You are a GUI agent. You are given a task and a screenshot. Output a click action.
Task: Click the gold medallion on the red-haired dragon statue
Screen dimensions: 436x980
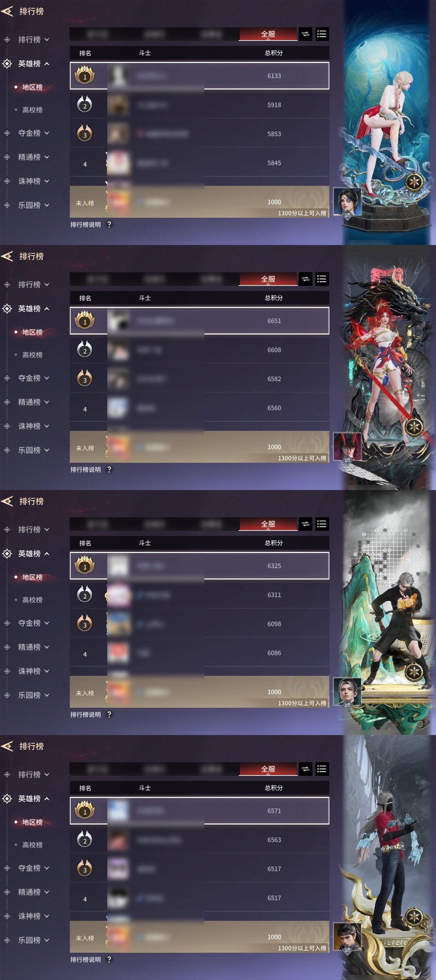(x=414, y=426)
